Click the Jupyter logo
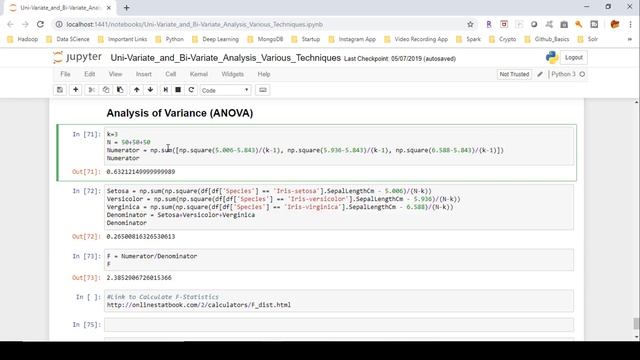Viewport: 640px width, 360px height. (77, 57)
